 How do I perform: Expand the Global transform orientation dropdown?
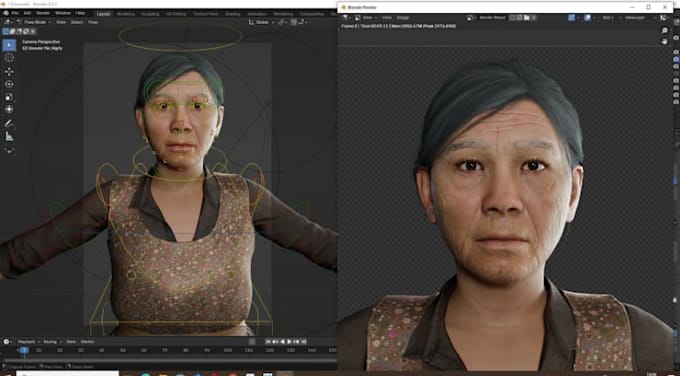261,22
